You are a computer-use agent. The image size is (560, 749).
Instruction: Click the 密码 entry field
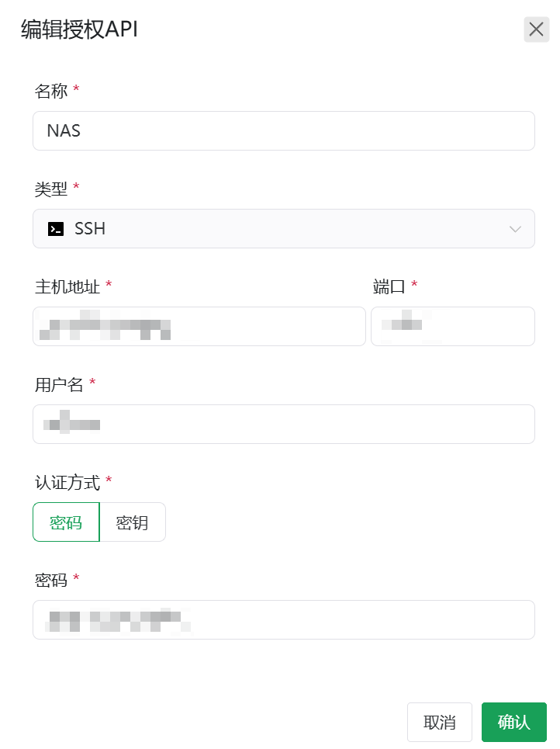click(283, 619)
